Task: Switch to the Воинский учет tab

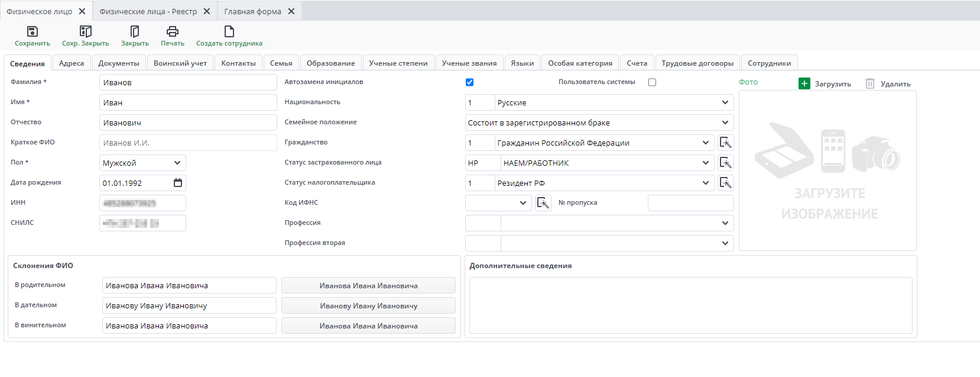Action: (x=180, y=63)
